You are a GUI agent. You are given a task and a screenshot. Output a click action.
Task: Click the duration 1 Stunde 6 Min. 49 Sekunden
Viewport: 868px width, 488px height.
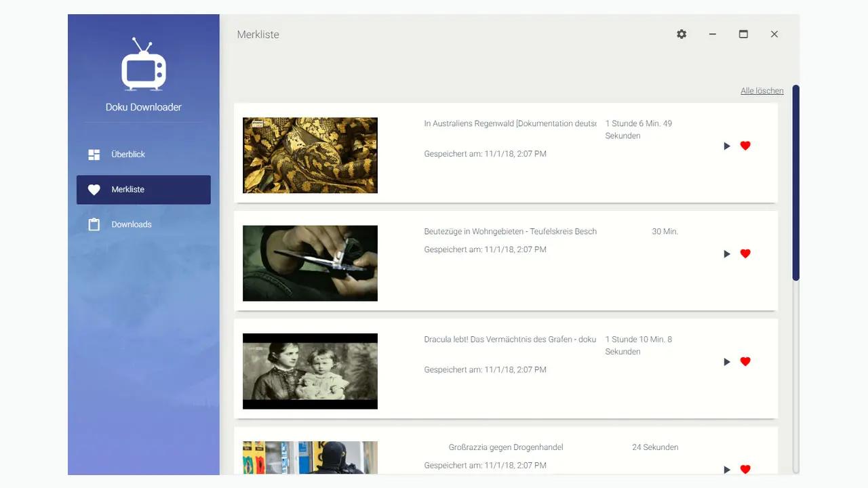[x=639, y=129]
